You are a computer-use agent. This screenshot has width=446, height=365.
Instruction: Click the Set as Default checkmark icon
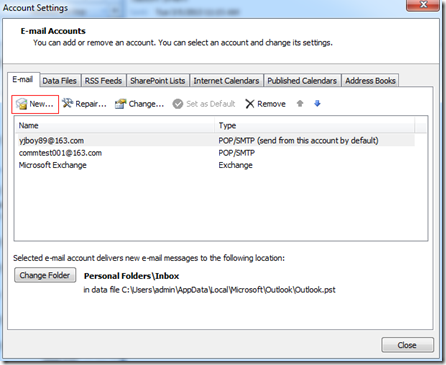tap(178, 104)
